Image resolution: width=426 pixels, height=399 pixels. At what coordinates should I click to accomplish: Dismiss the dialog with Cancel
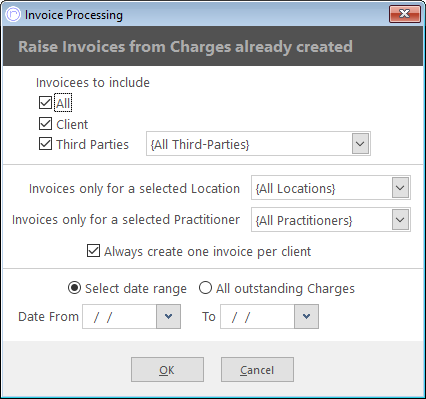(257, 370)
